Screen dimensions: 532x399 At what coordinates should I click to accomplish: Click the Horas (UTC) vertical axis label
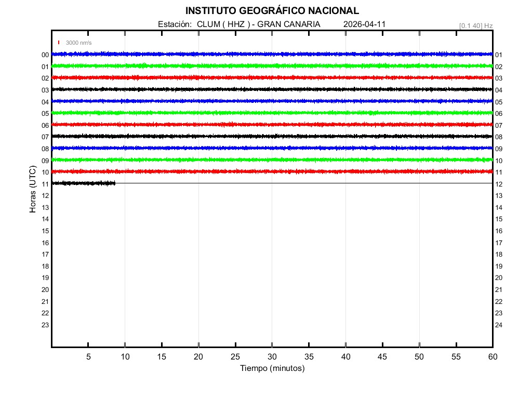pos(33,189)
